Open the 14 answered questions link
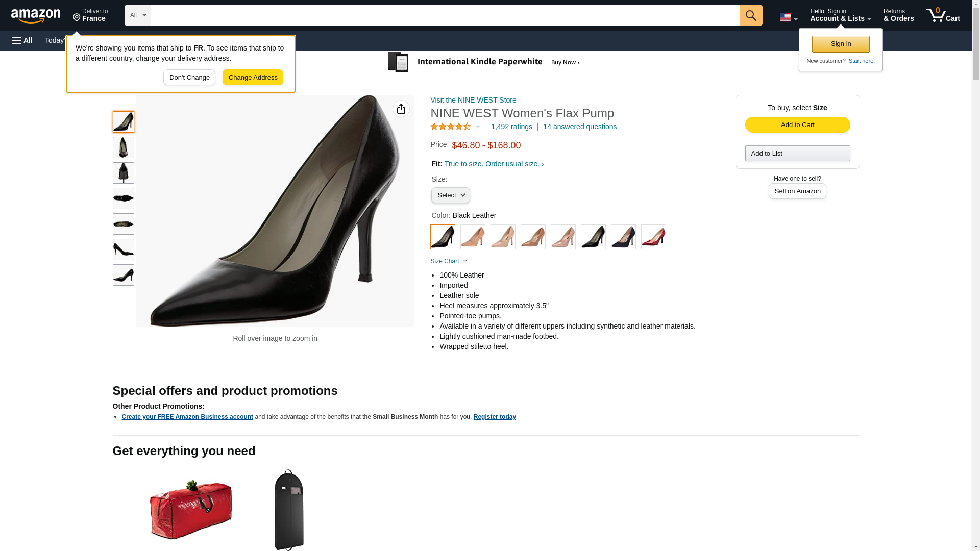This screenshot has height=551, width=980. click(x=579, y=127)
